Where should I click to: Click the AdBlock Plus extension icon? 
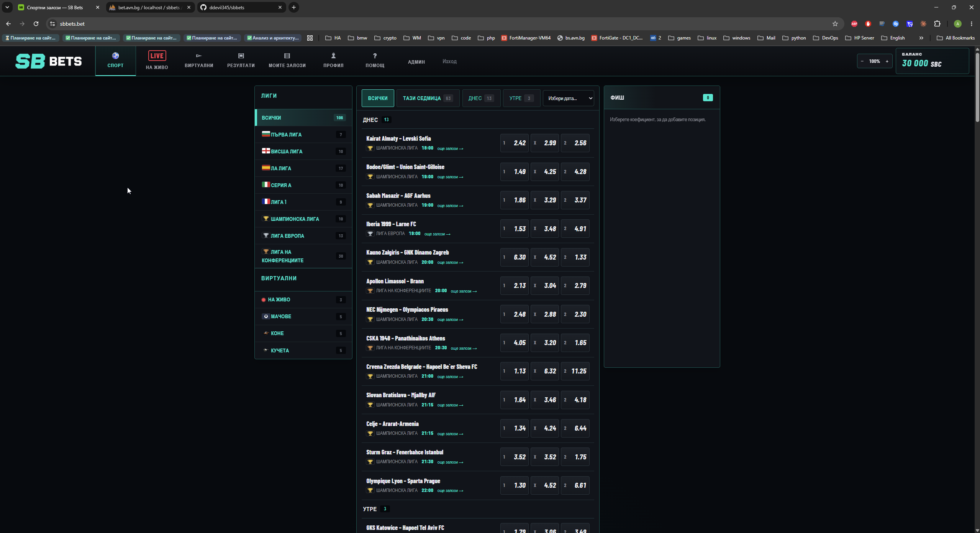pyautogui.click(x=854, y=24)
